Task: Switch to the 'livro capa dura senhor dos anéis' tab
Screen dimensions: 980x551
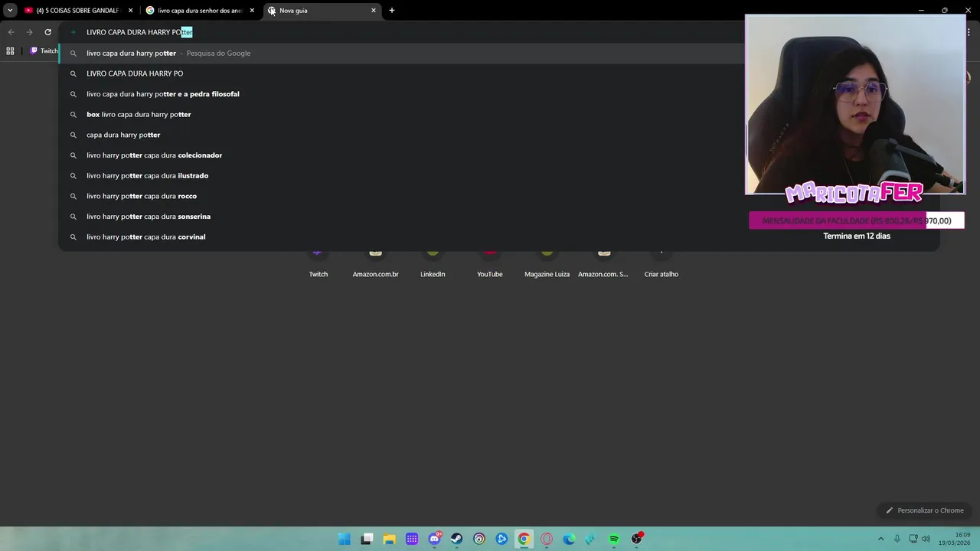Action: coord(199,11)
